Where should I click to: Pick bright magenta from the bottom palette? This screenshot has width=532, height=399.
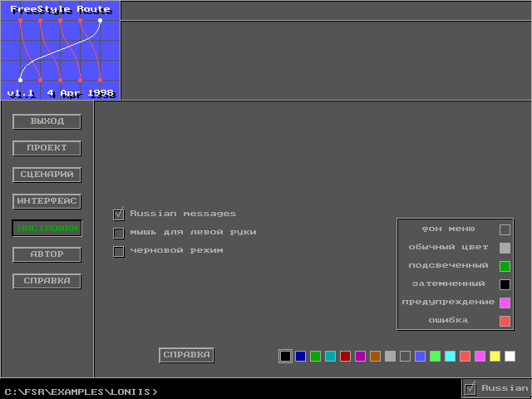pos(480,357)
